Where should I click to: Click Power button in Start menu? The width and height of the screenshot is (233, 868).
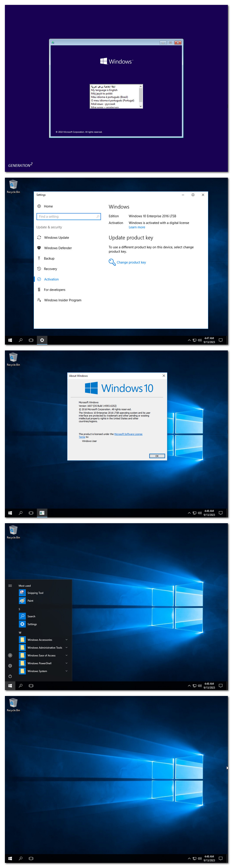click(10, 676)
